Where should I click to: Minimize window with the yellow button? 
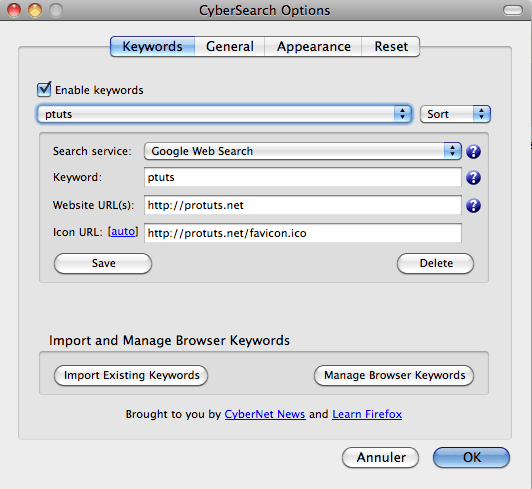coord(35,10)
